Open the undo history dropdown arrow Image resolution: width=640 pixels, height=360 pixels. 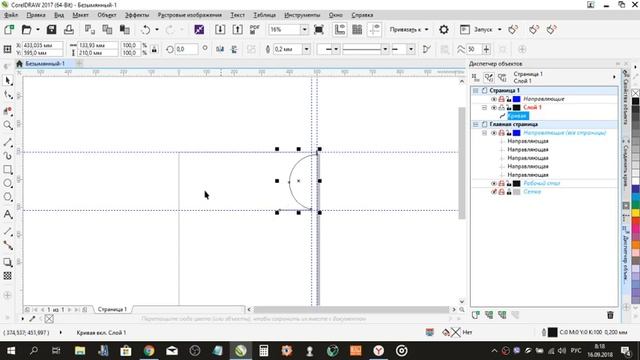[157, 29]
